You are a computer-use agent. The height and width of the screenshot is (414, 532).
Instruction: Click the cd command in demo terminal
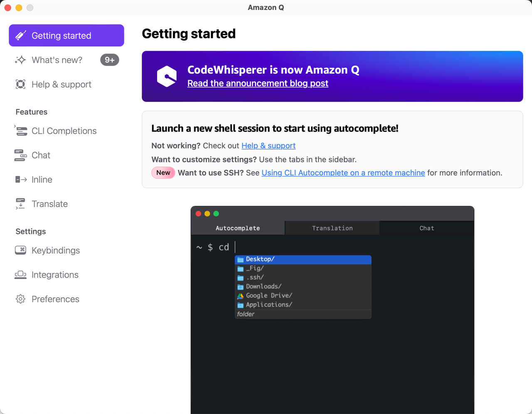click(x=224, y=247)
